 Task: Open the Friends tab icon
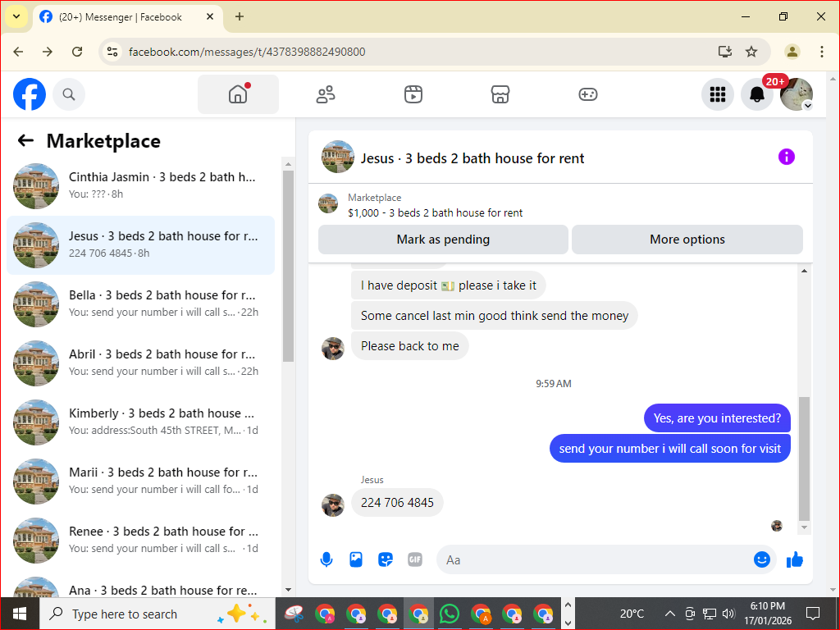pyautogui.click(x=326, y=94)
